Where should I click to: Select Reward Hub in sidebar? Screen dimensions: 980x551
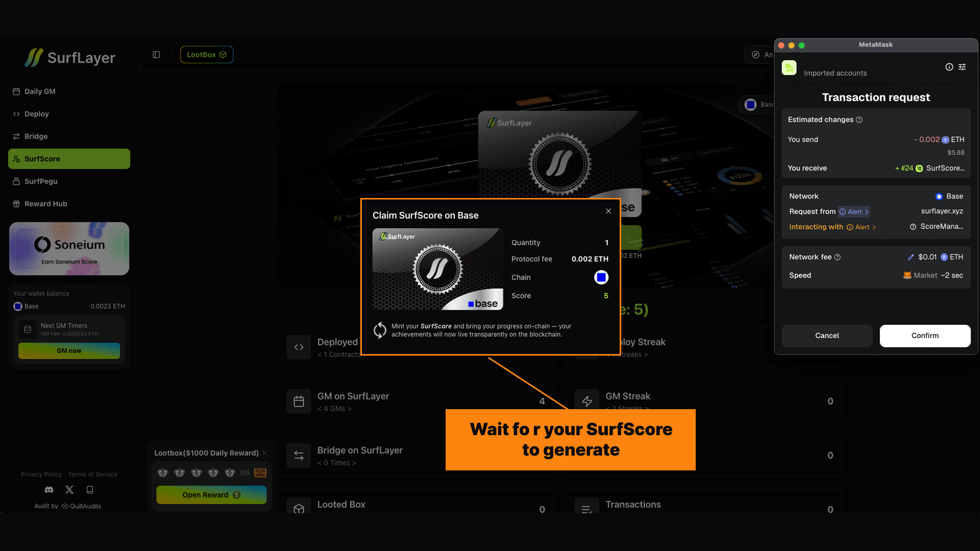45,204
